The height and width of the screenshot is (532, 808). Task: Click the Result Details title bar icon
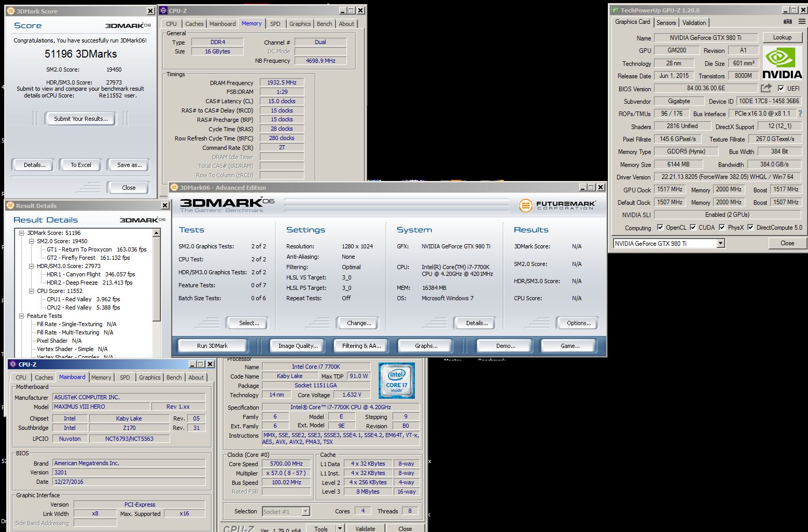[10, 206]
